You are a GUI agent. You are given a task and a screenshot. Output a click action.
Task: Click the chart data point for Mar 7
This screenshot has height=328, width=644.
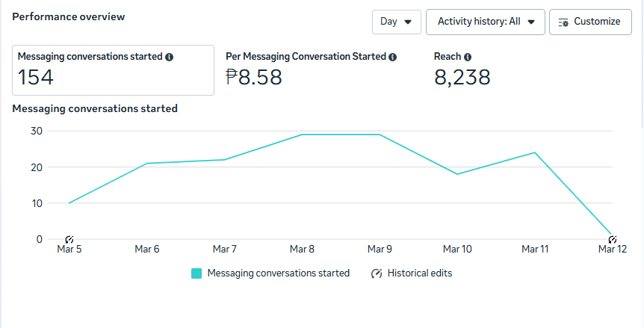click(224, 159)
